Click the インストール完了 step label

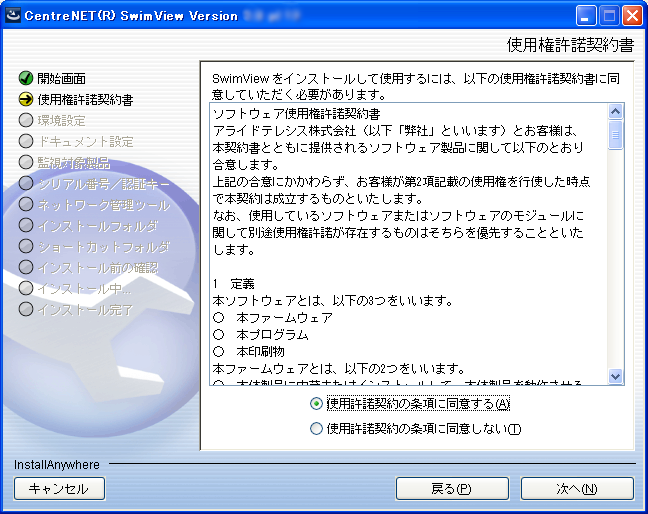click(85, 310)
